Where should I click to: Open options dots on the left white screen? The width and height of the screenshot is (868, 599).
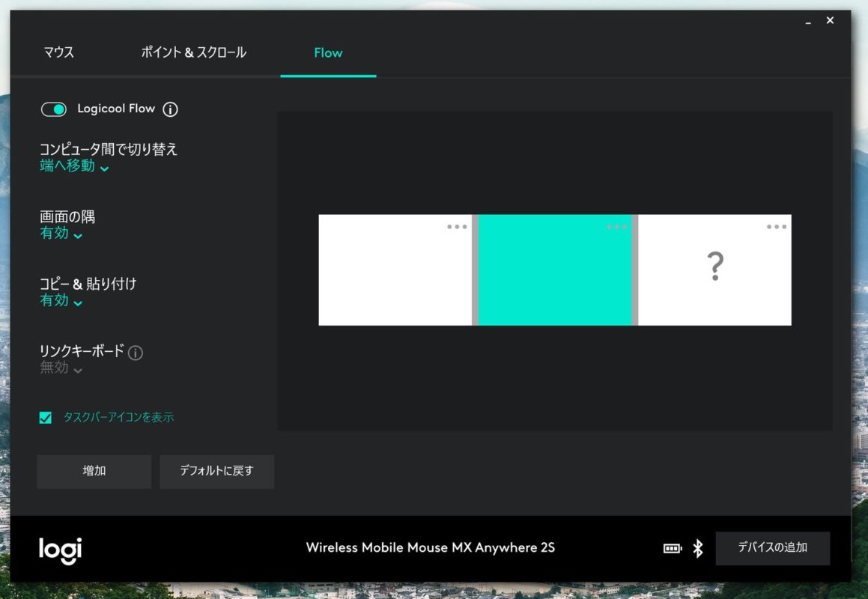[x=457, y=226]
